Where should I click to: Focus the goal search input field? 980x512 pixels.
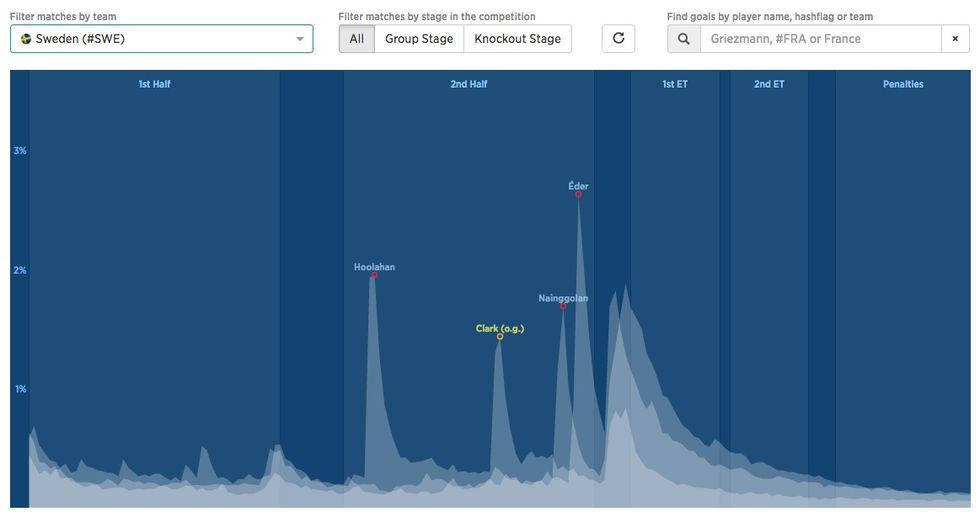(821, 39)
